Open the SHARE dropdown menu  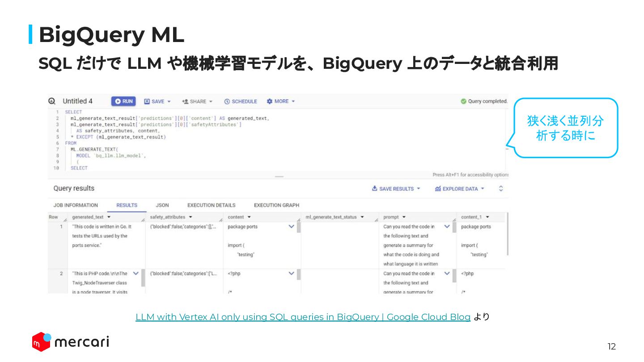click(197, 101)
